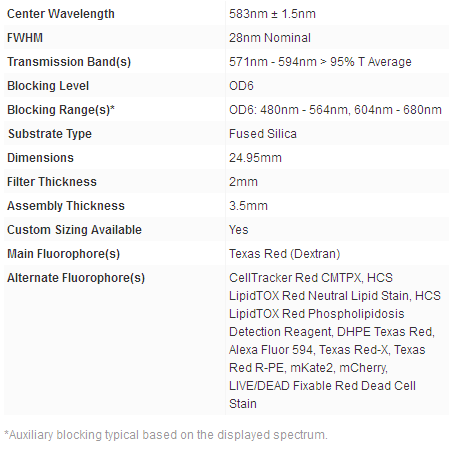Click the Transmission Band(s) label
This screenshot has width=455, height=452.
pyautogui.click(x=69, y=62)
